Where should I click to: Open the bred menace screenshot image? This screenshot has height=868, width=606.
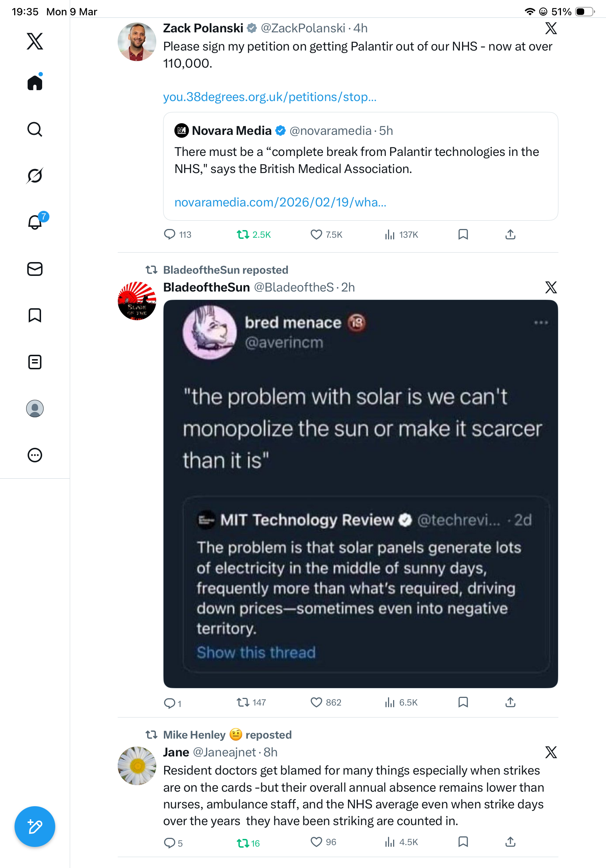(x=360, y=494)
